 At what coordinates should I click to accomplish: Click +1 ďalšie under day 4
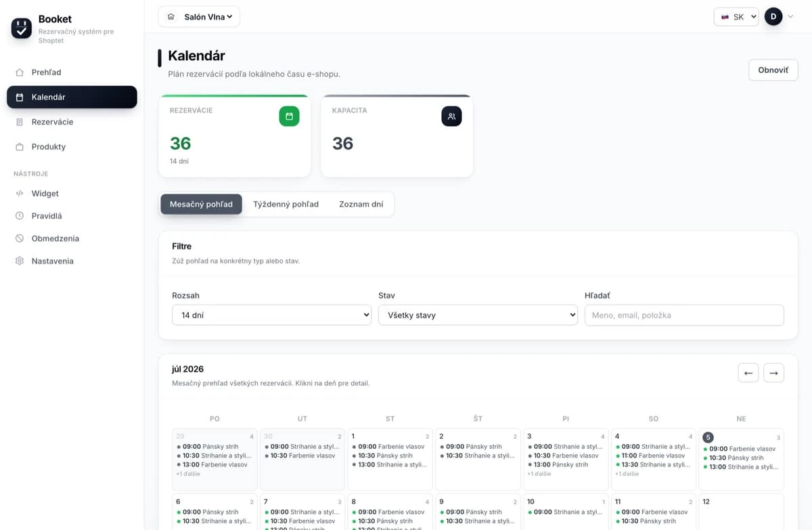coord(627,474)
